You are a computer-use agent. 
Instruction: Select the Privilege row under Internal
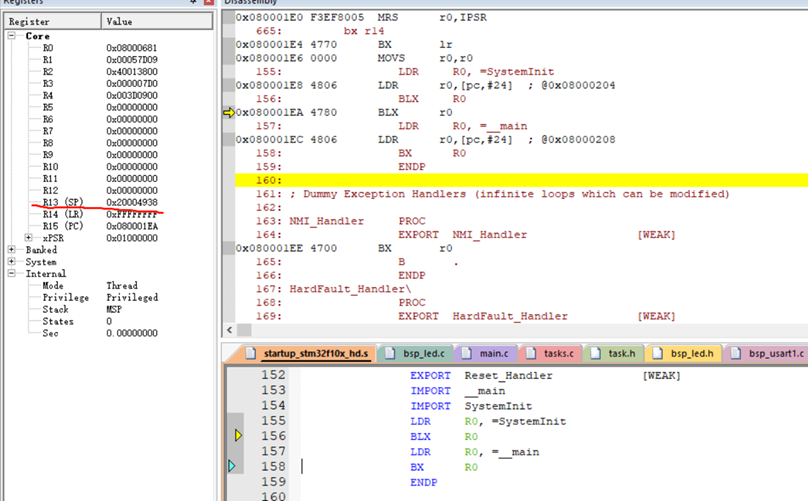click(x=109, y=297)
